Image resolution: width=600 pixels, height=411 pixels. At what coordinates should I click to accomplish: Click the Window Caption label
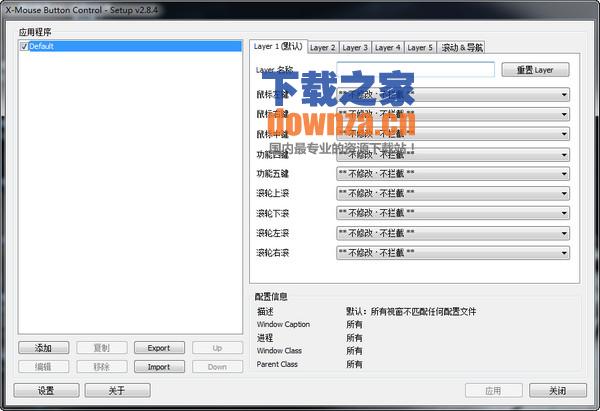click(283, 325)
